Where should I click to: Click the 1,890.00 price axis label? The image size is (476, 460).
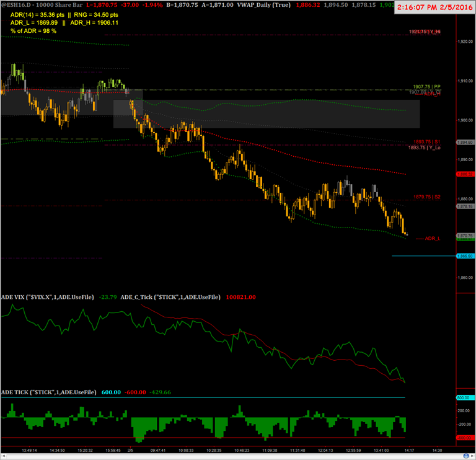coord(465,160)
